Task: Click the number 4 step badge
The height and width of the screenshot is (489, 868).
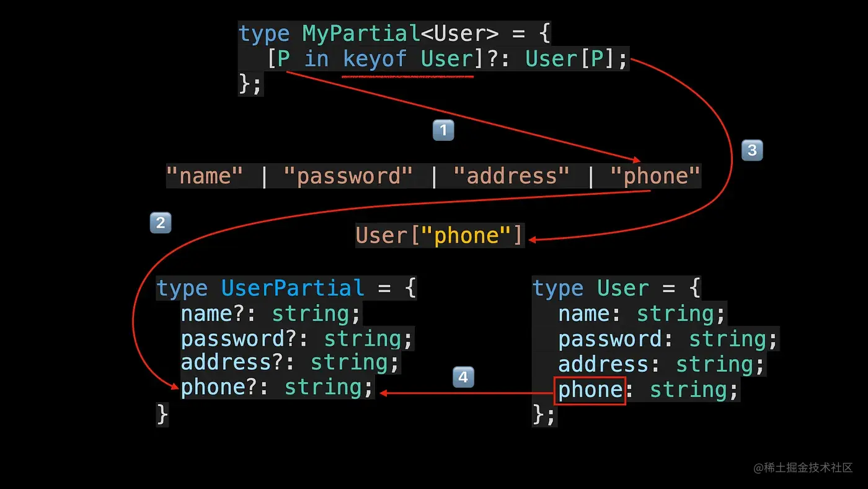Action: coord(463,377)
